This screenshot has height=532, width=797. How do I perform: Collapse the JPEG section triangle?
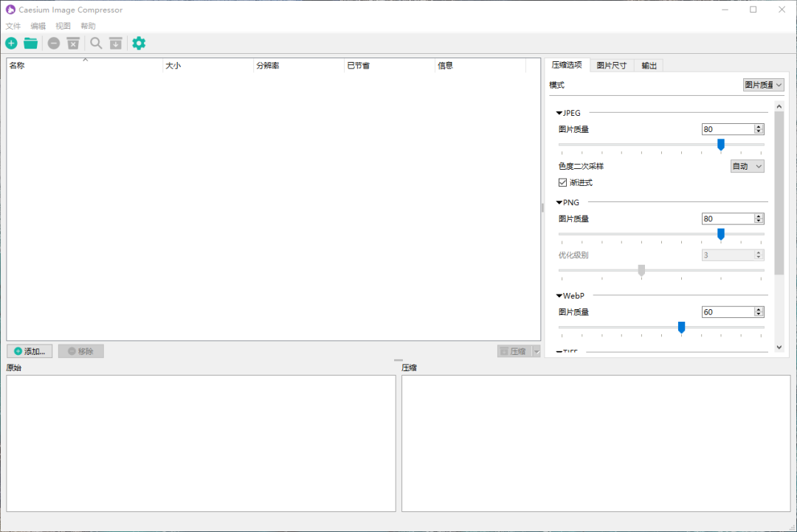tap(559, 113)
